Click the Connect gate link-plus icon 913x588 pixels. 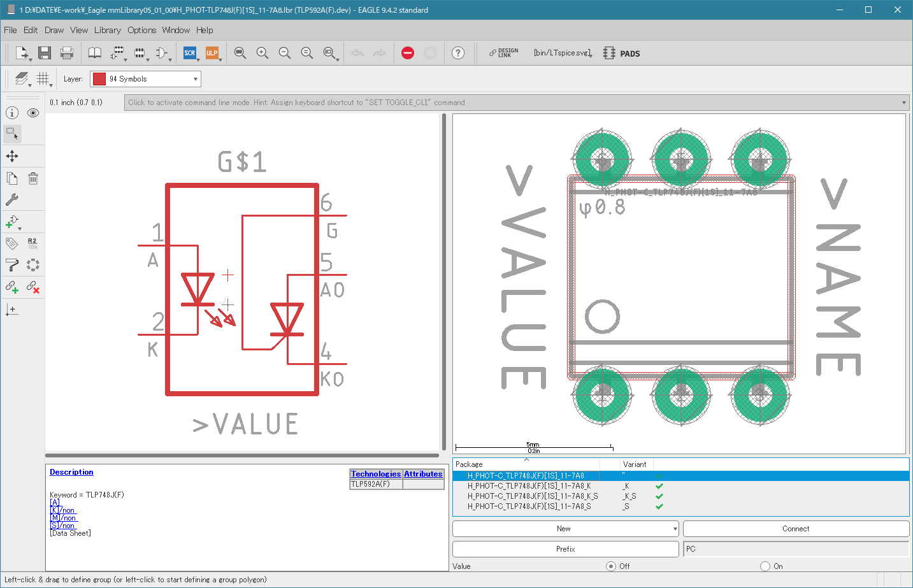[12, 287]
